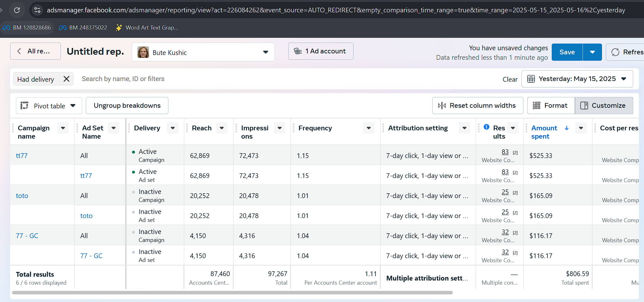The image size is (644, 302).
Task: Click the Reset column widths button
Action: [478, 106]
